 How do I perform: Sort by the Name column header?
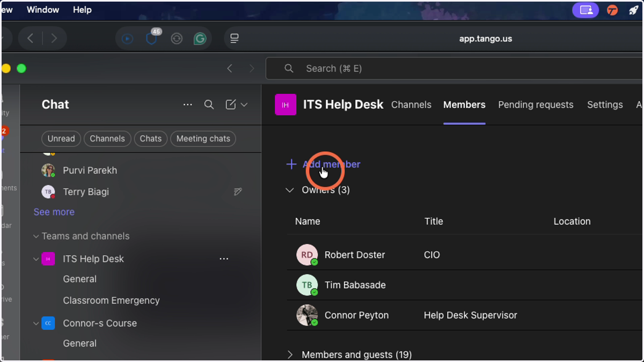(x=308, y=221)
